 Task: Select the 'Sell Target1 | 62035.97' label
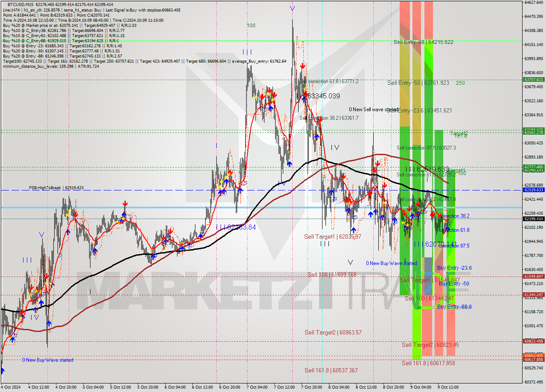[x=333, y=236]
